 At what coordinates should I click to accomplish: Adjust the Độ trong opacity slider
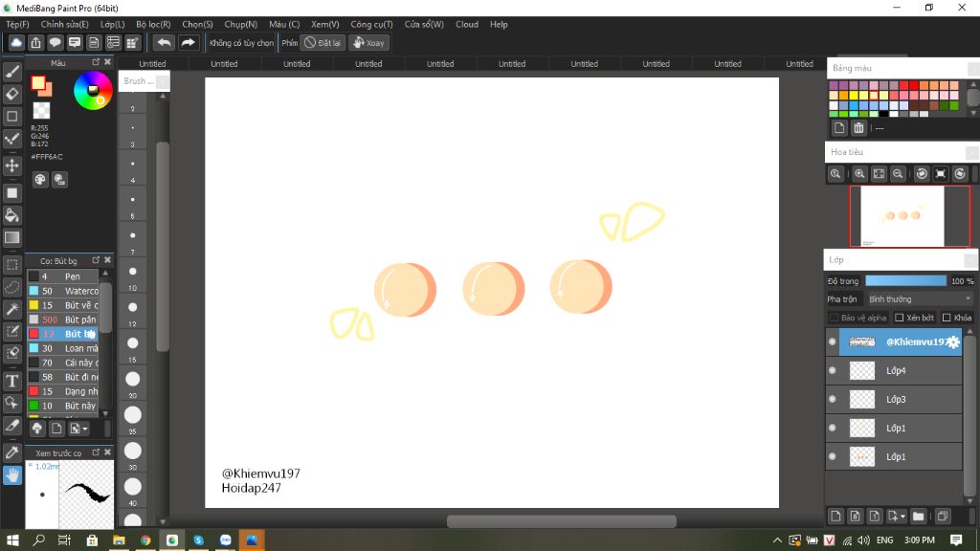905,281
